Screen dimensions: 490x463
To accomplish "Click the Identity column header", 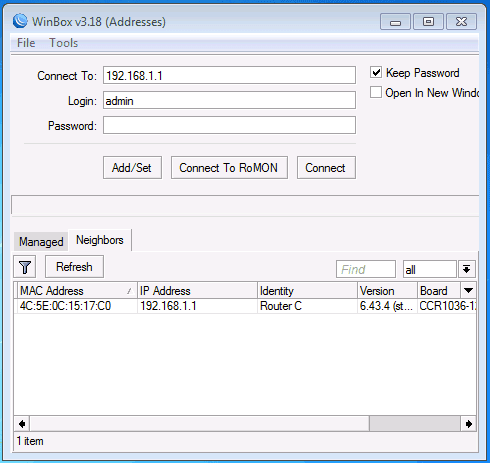I will coord(307,290).
